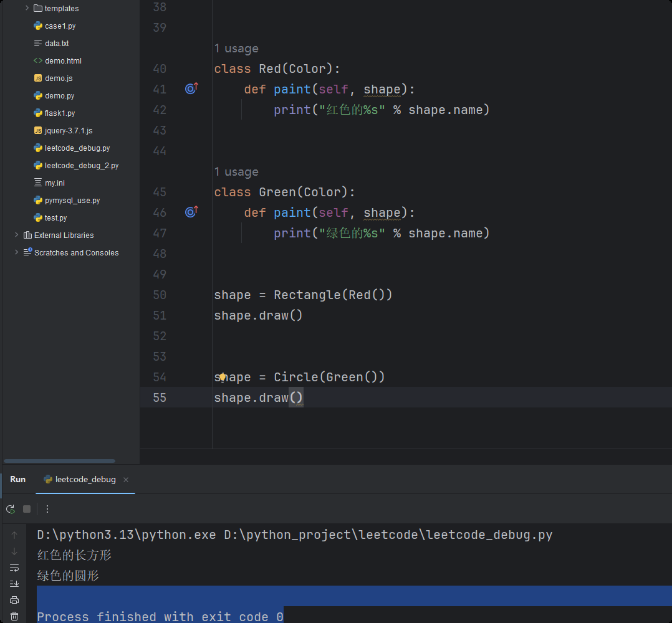Expand the templates folder

[x=27, y=8]
